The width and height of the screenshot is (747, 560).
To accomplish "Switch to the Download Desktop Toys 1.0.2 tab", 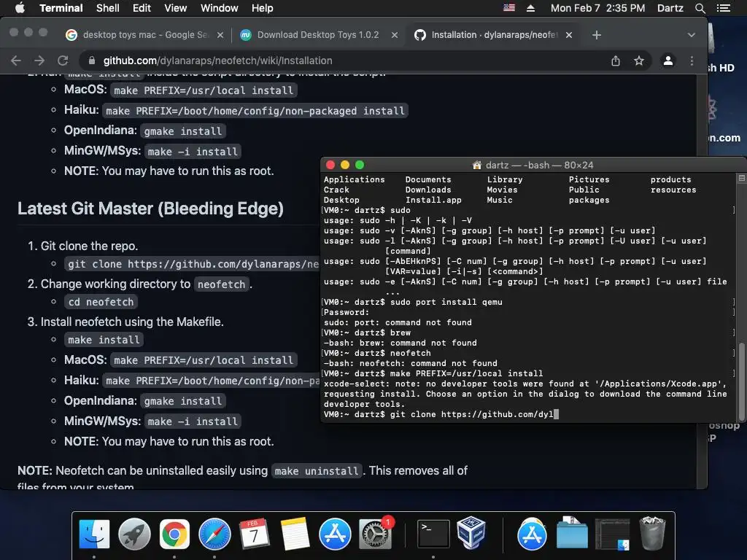I will [318, 35].
